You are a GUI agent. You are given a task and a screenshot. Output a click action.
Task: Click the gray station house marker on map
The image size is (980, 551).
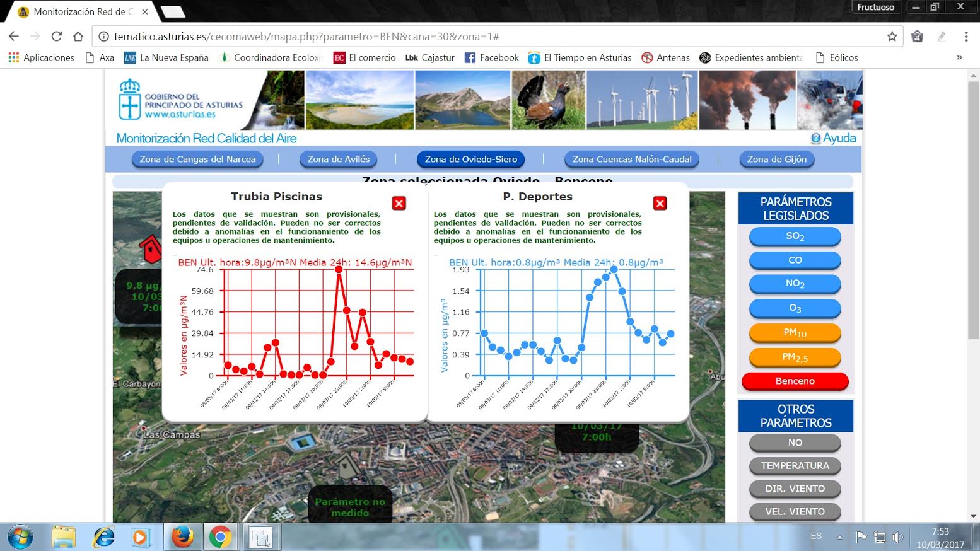[346, 467]
